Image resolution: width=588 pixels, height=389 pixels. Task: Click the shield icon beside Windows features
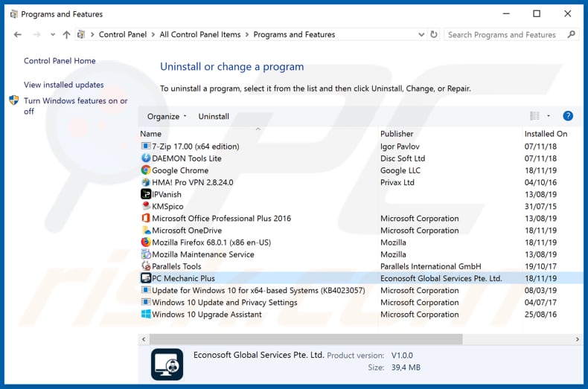pyautogui.click(x=14, y=100)
